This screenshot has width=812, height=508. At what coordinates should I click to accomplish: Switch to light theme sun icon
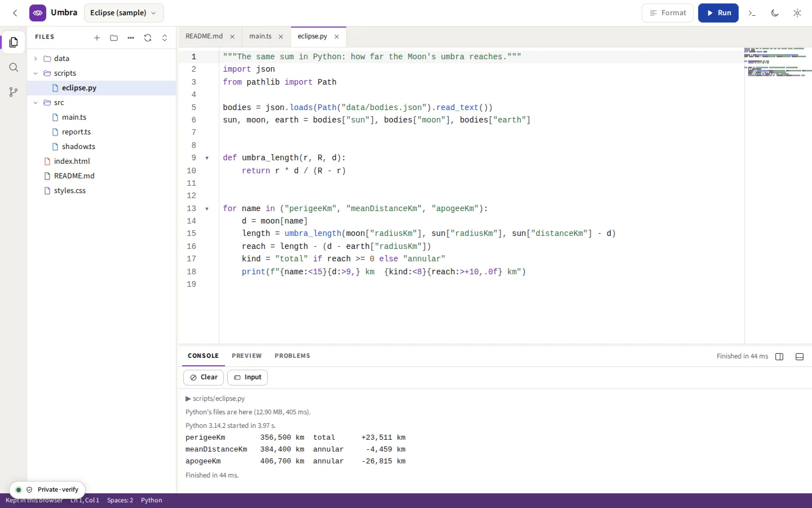coord(797,13)
